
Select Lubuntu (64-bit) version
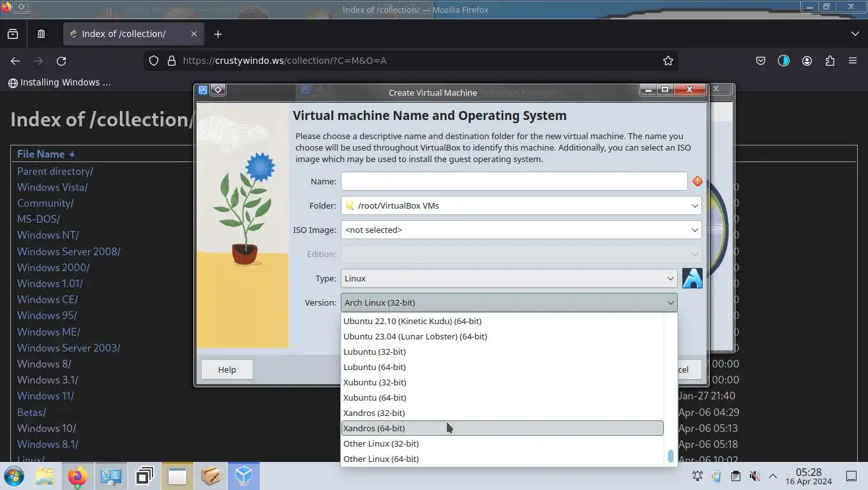click(502, 367)
